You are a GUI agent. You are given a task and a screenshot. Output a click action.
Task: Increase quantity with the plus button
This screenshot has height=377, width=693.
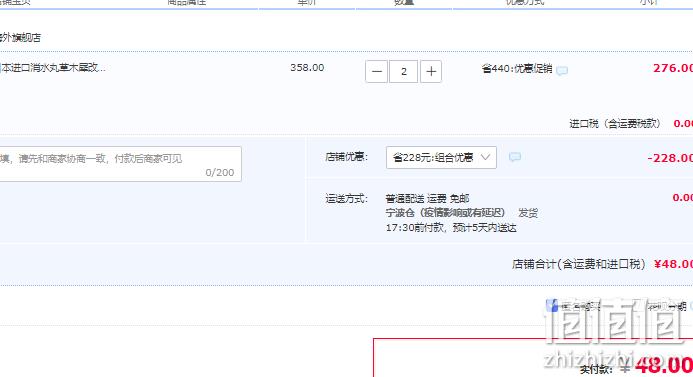431,72
